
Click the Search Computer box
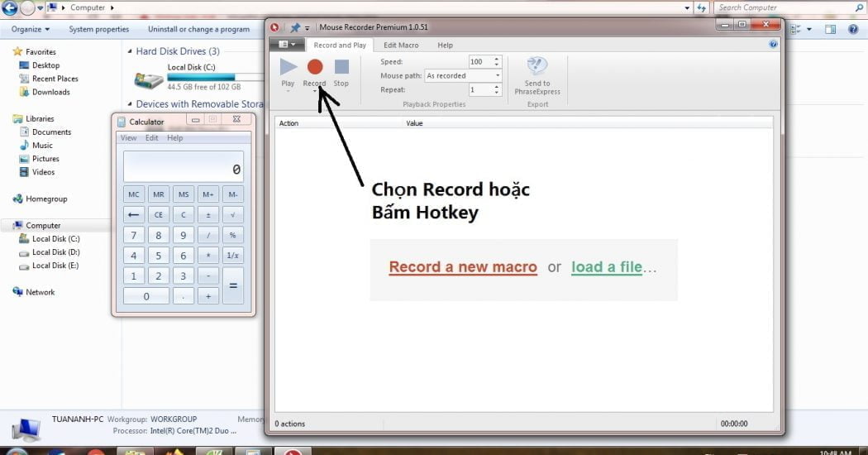(789, 7)
